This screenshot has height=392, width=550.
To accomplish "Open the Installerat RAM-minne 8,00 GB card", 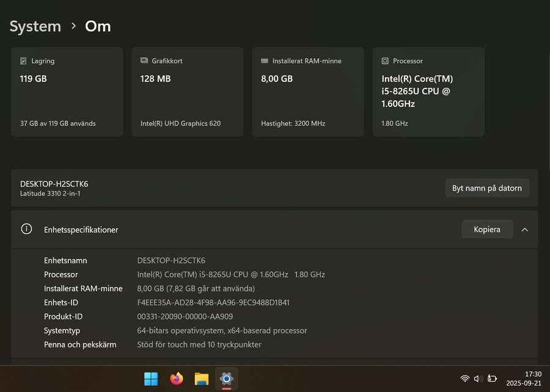I will 307,92.
